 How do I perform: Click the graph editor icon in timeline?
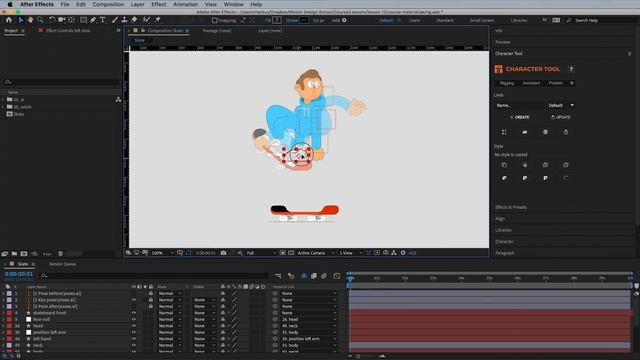coord(337,276)
